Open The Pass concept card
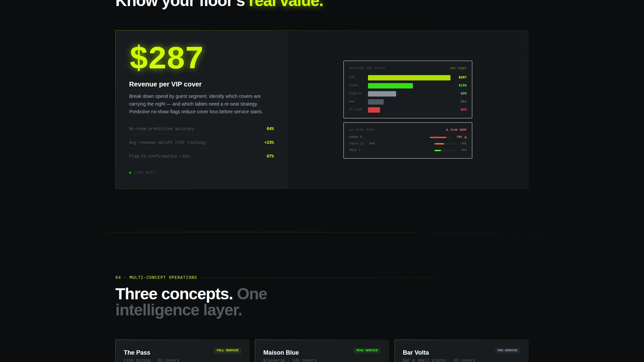The height and width of the screenshot is (362, 644). point(182,351)
